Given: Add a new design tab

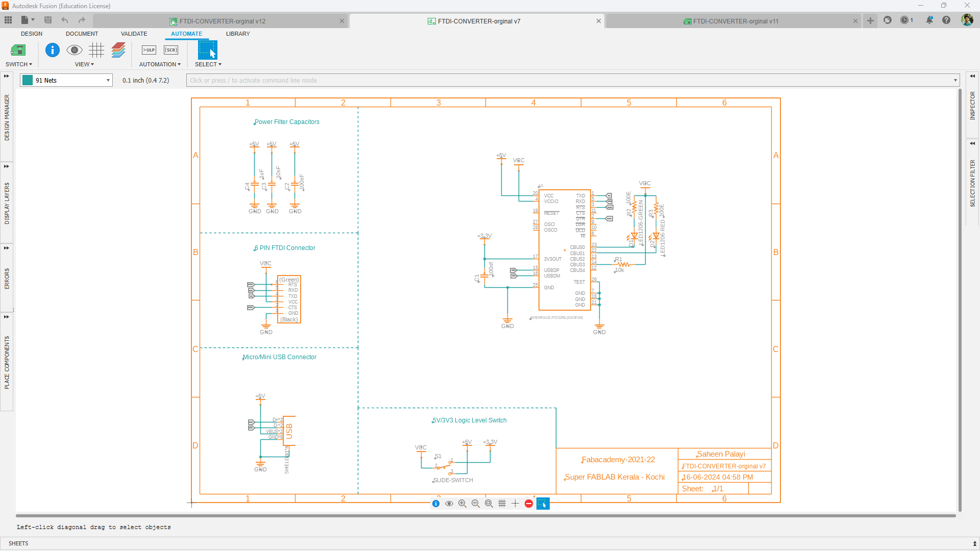Looking at the screenshot, I should [x=870, y=20].
